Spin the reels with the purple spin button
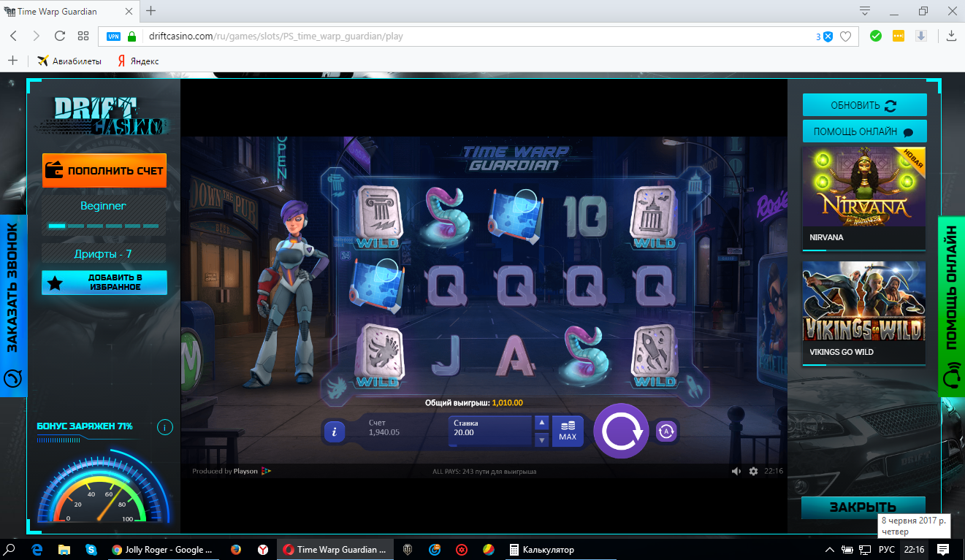 pos(621,431)
